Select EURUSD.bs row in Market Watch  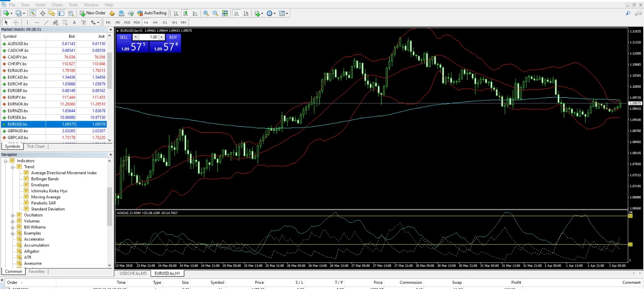54,124
